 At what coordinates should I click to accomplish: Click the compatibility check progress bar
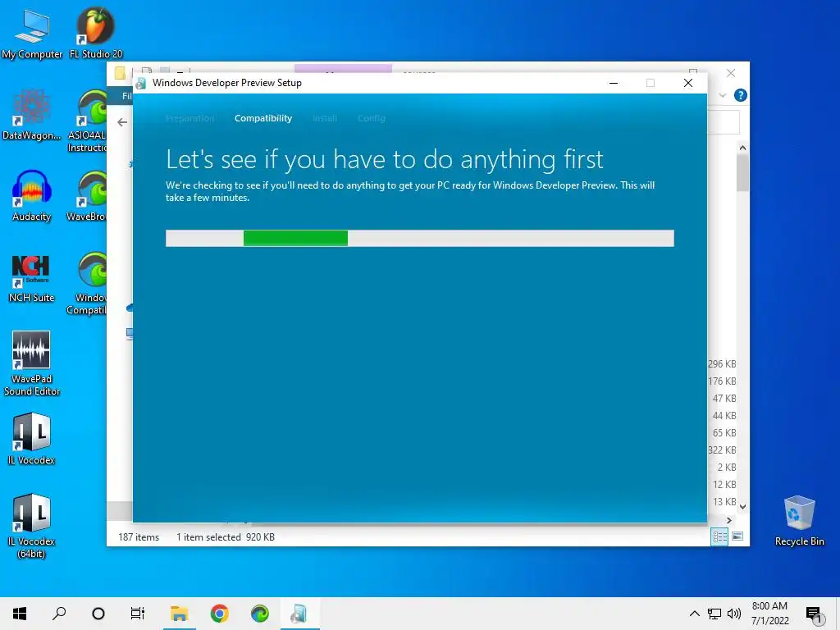419,239
